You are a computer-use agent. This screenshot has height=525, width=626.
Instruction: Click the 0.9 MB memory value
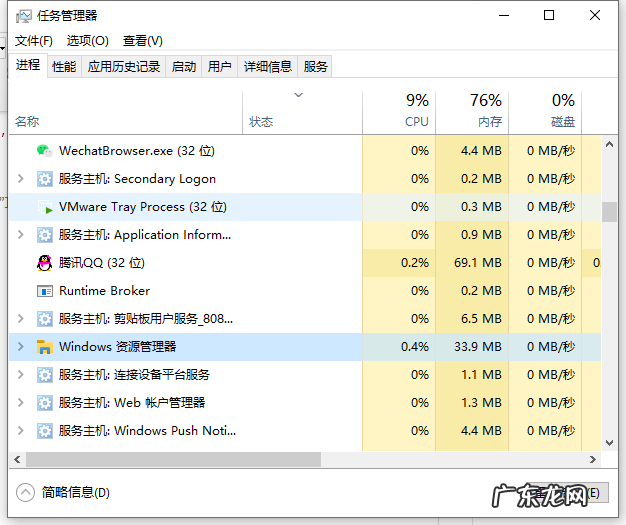pyautogui.click(x=481, y=235)
